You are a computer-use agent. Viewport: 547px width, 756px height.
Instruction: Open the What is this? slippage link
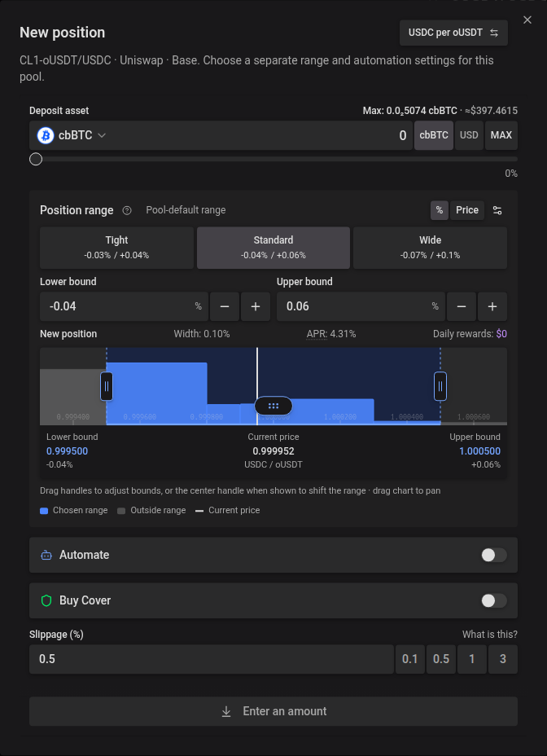click(490, 635)
